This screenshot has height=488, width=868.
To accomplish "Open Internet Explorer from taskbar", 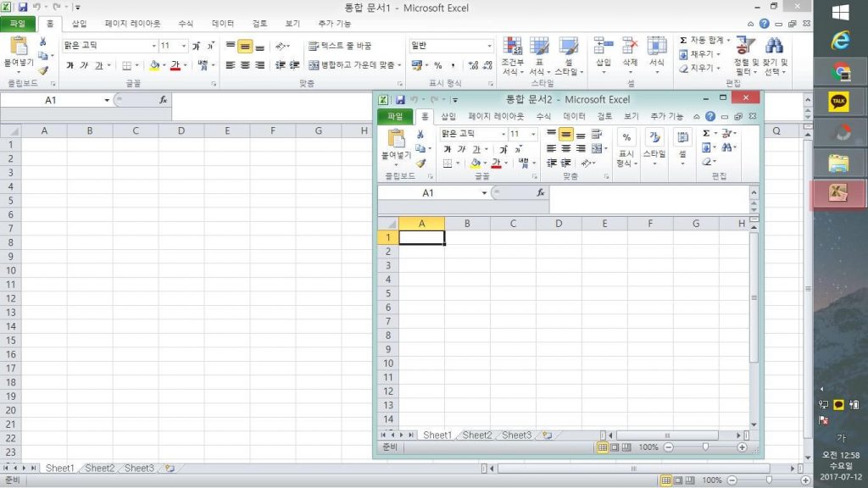I will (840, 41).
